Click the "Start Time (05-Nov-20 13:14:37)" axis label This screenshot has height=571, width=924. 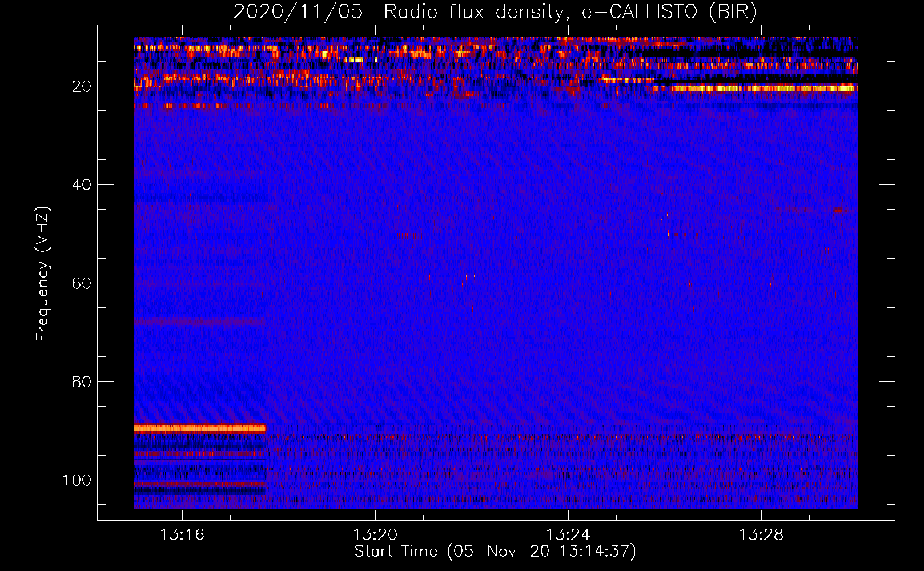tap(495, 552)
